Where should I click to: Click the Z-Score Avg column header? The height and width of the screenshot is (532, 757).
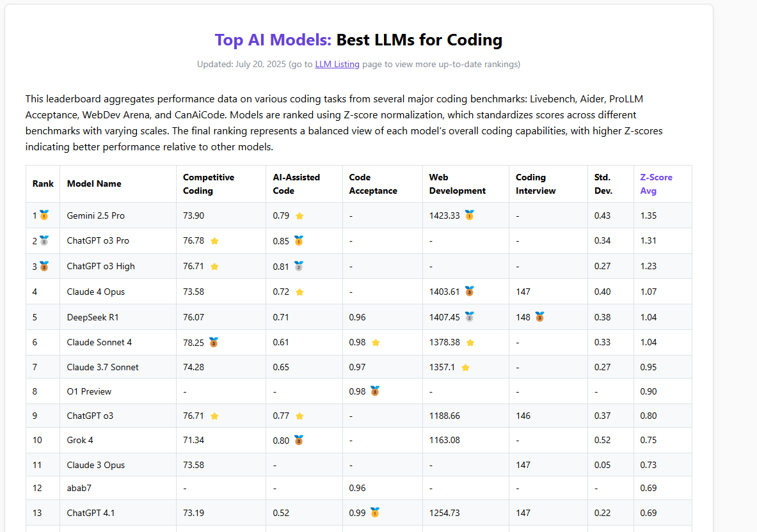click(x=656, y=184)
